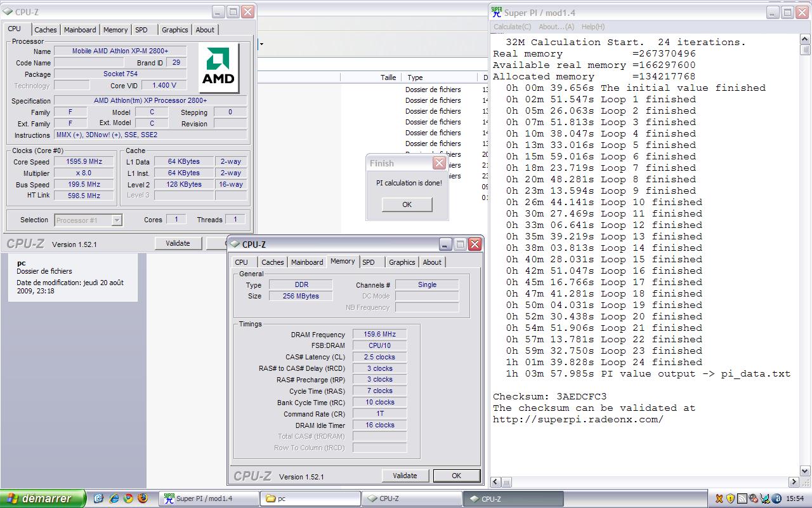Open the Help(H) menu in Super PI

pyautogui.click(x=593, y=27)
